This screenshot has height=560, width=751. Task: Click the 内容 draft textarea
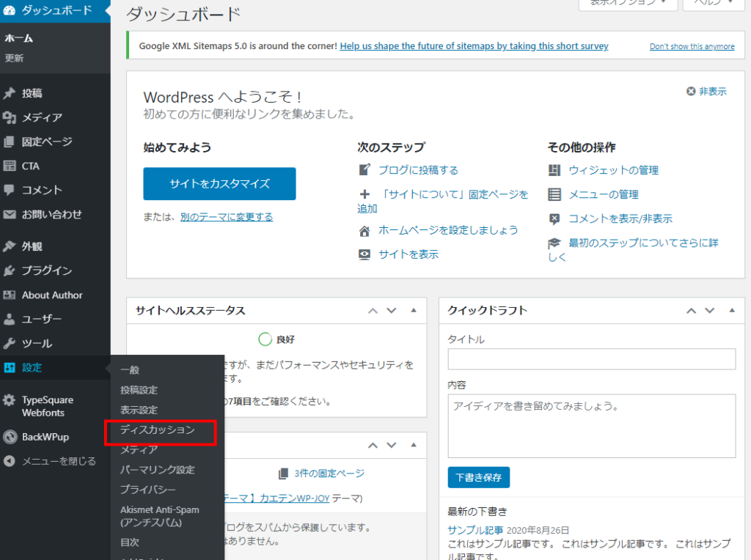pos(592,426)
